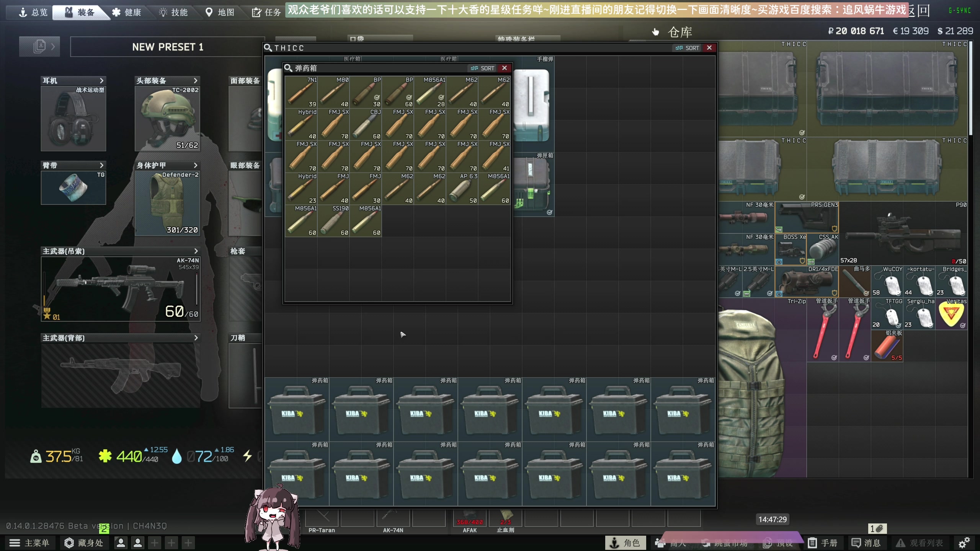This screenshot has height=551, width=980.
Task: Expand the 头部装备 headwear slot arrow
Action: pyautogui.click(x=196, y=80)
